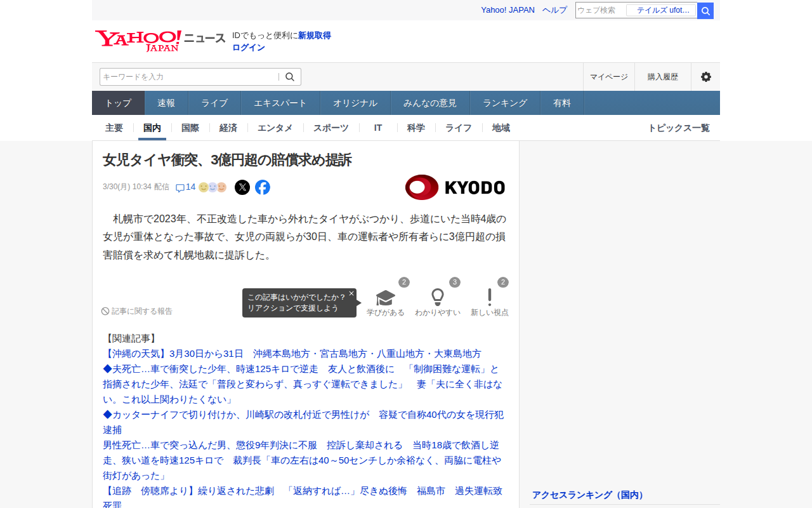Select the エキスパート navigation tab
This screenshot has width=812, height=508.
pos(280,103)
